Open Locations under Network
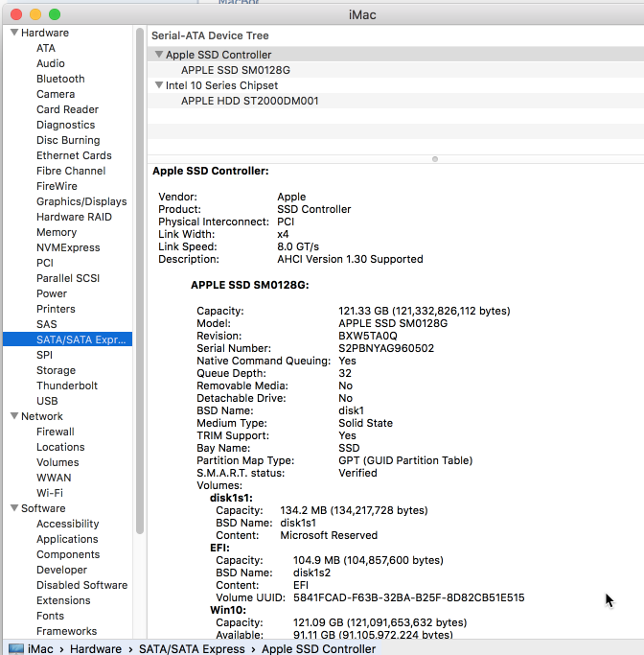Viewport: 644px width, 655px height. pyautogui.click(x=60, y=447)
